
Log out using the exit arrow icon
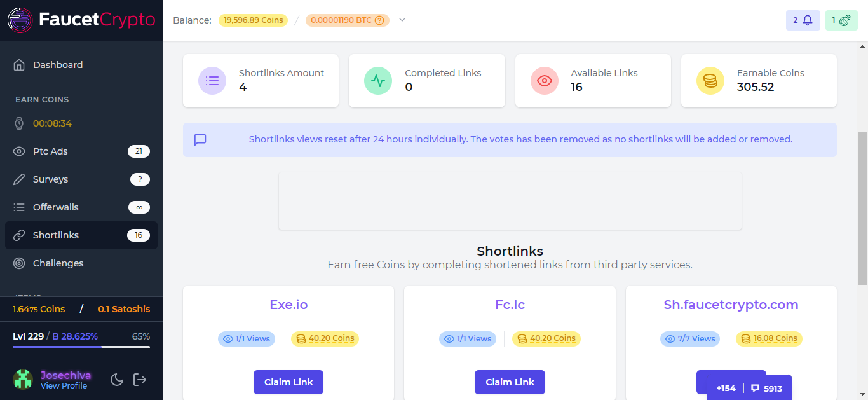140,380
